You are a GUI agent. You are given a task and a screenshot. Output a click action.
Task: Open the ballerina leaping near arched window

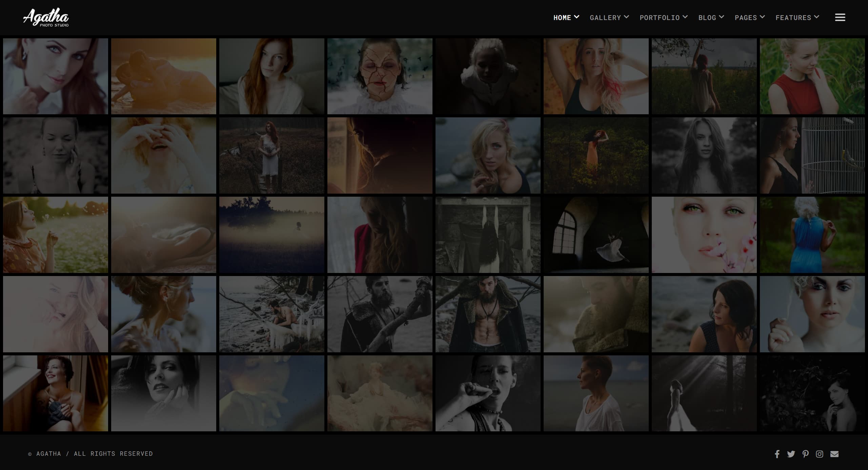596,235
